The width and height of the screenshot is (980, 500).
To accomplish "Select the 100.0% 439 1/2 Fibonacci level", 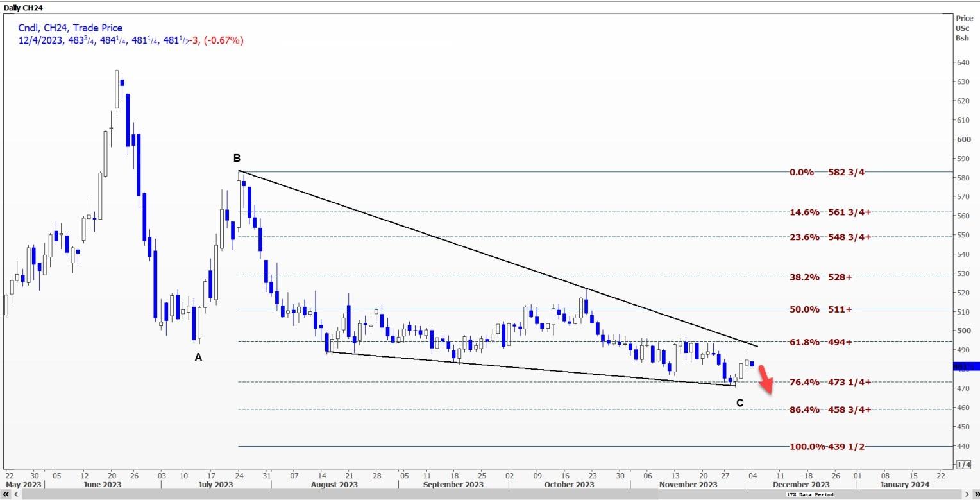I will coord(823,446).
